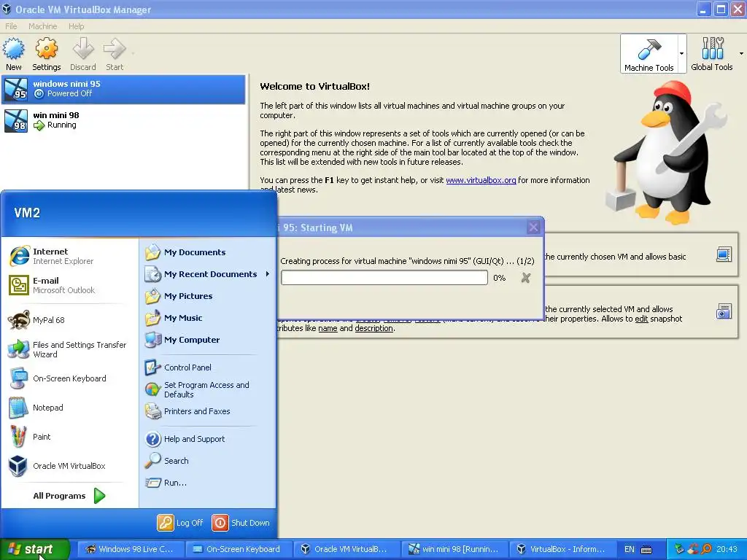Screen dimensions: 747x560
Task: Click the New virtual machine icon
Action: [13, 49]
